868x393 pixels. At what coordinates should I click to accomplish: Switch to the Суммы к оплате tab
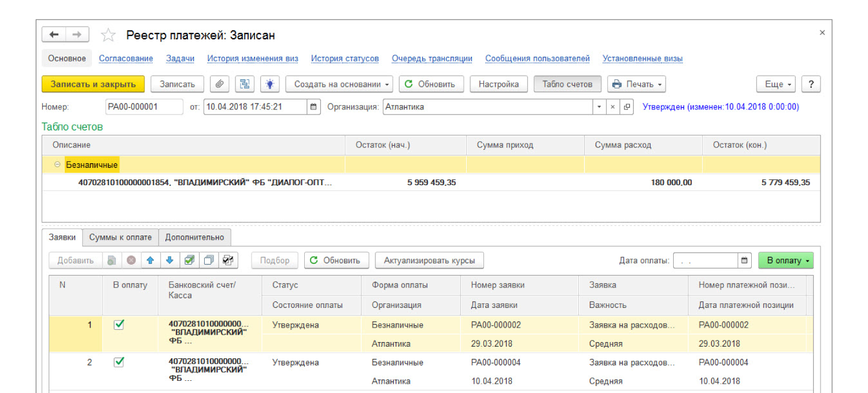pos(120,237)
